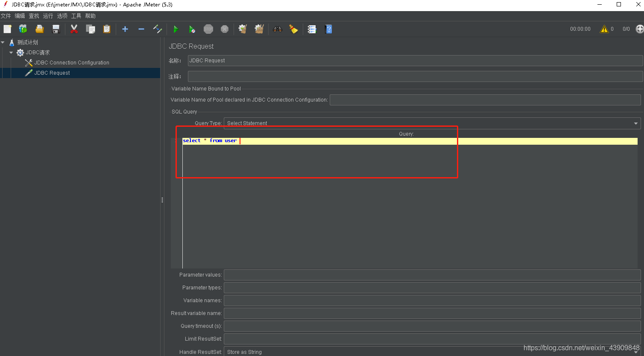Screen dimensions: 644x356
Task: Select JDBC请求 thread group node
Action: click(x=38, y=53)
